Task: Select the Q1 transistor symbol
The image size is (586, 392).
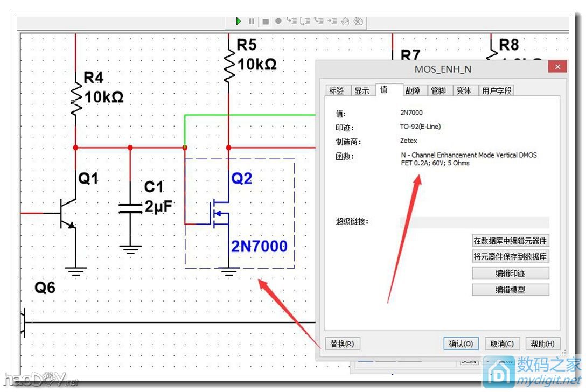Action: pos(67,214)
